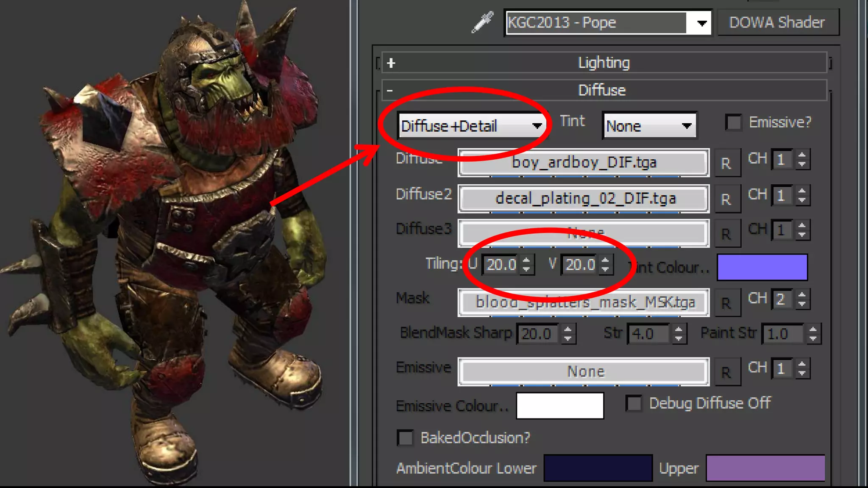Click the R button next to Diffuse3 slot
The image size is (868, 488).
(x=727, y=234)
